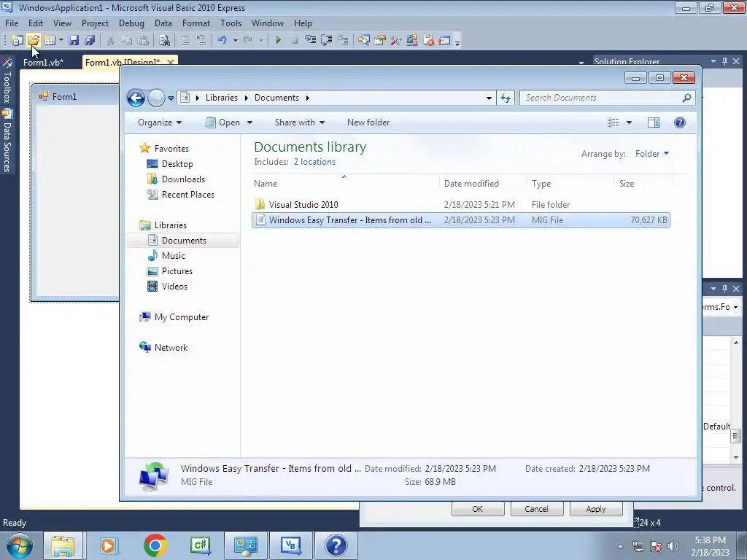Open the view options dropdown arrow
This screenshot has height=560, width=747.
[629, 122]
